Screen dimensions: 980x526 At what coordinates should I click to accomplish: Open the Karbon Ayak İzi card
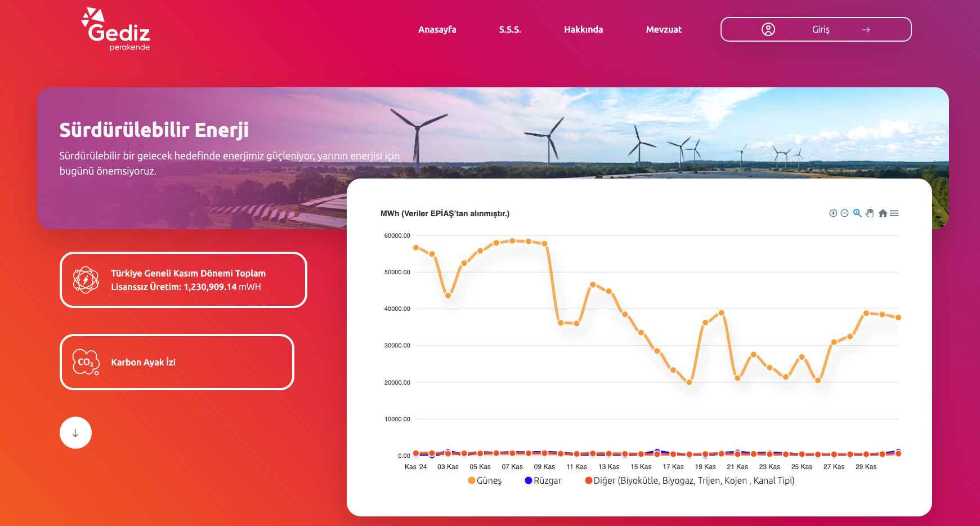click(x=177, y=362)
